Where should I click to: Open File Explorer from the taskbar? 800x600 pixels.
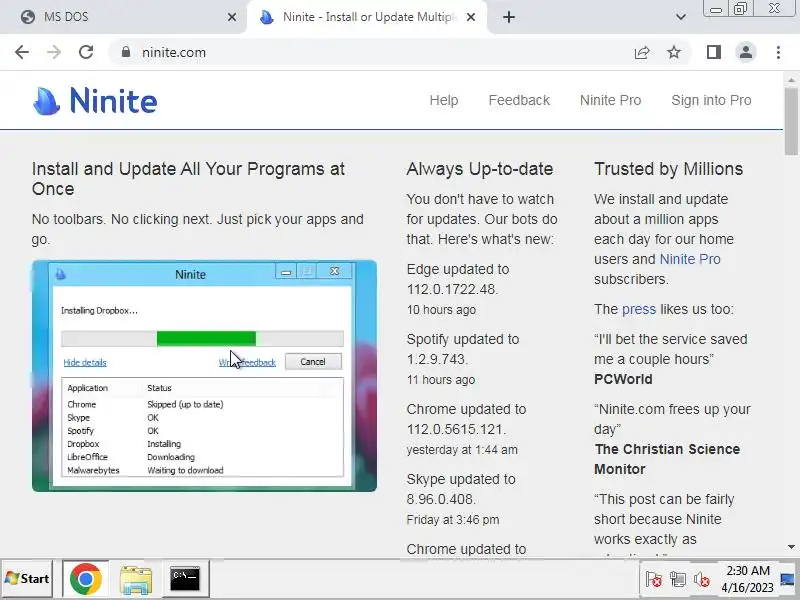tap(135, 579)
